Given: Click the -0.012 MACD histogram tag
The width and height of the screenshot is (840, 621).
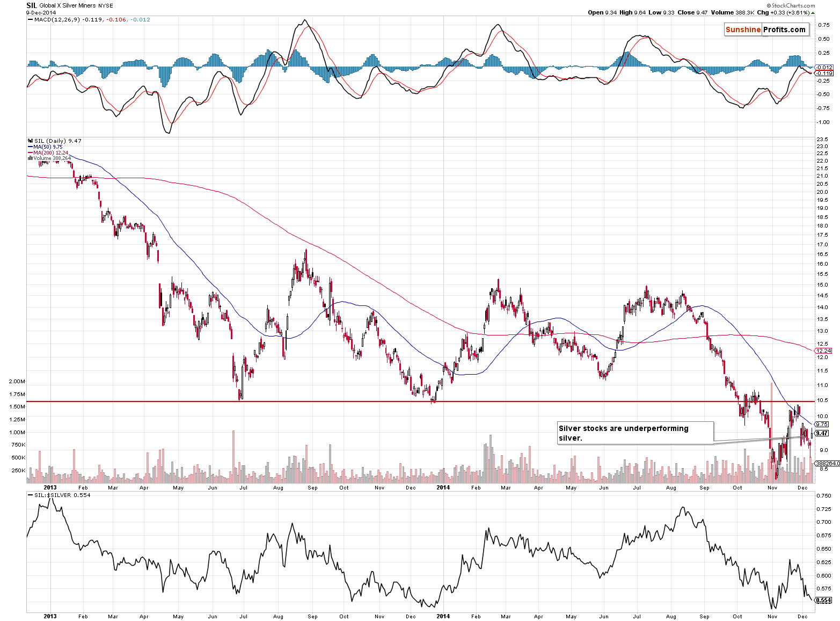Looking at the screenshot, I should click(824, 67).
